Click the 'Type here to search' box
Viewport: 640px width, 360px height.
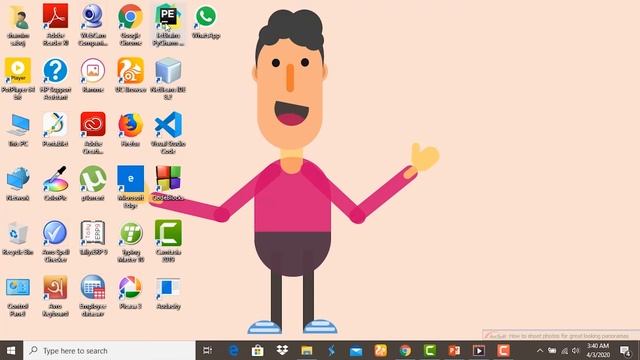coord(109,351)
